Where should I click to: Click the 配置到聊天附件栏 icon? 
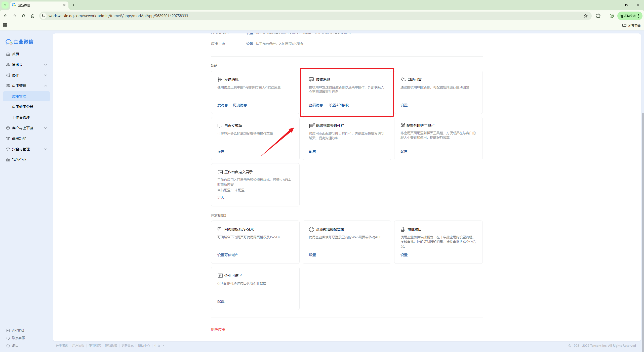click(x=312, y=126)
